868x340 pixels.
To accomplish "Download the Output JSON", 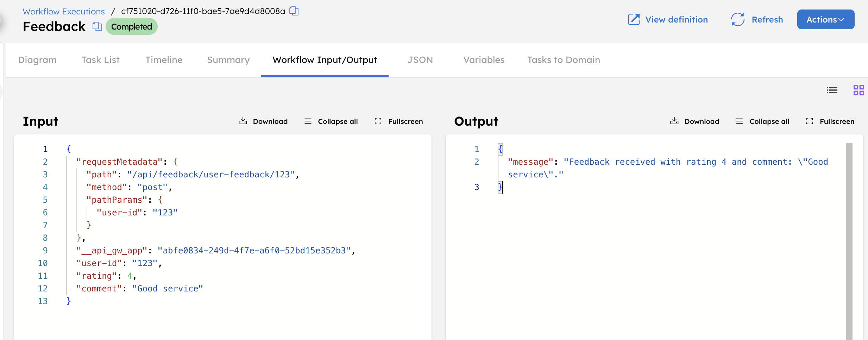I will click(694, 121).
